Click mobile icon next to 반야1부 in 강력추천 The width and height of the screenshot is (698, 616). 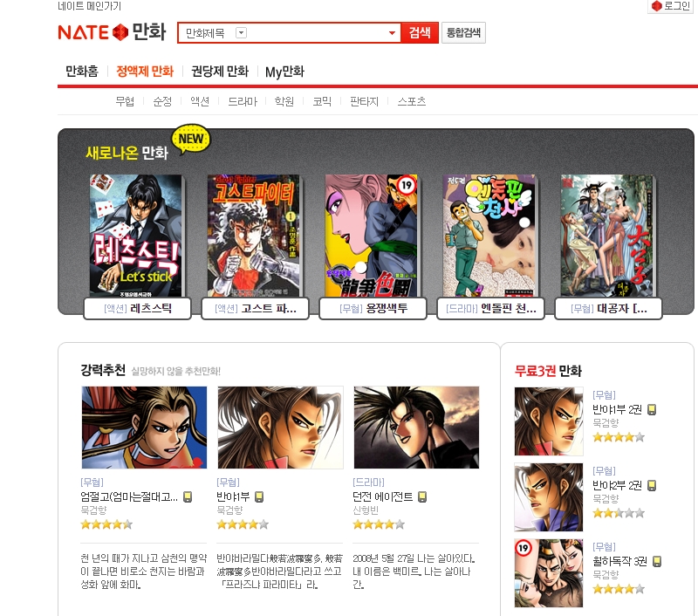pyautogui.click(x=259, y=496)
